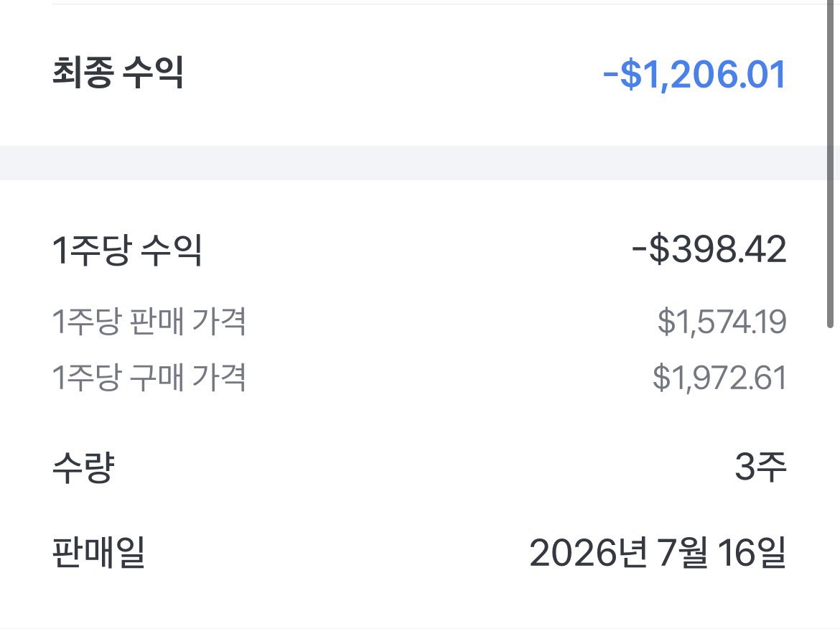
Task: Click the 1주당 구매 가격 label
Action: (x=149, y=377)
